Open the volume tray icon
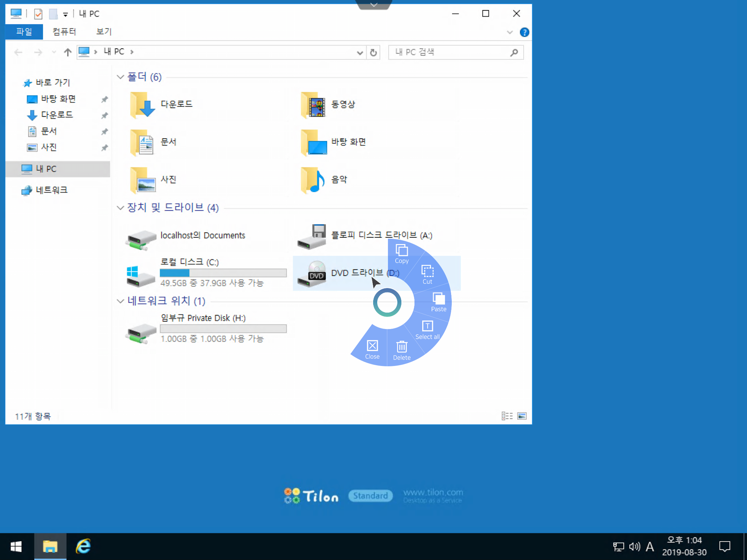The height and width of the screenshot is (560, 747). [634, 547]
